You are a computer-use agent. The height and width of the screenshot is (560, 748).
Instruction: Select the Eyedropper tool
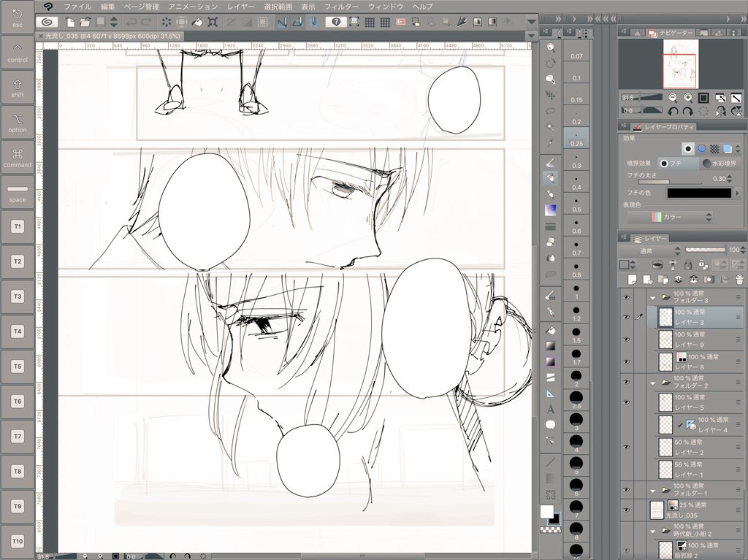click(x=551, y=142)
